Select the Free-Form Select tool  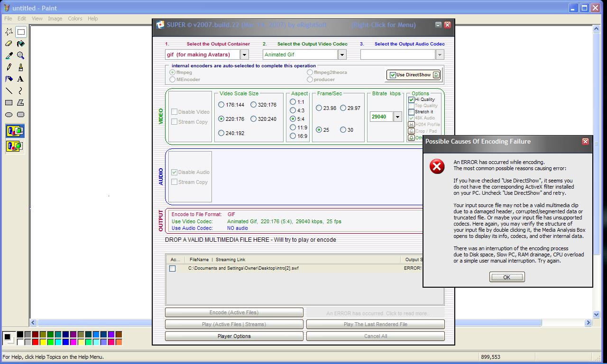[9, 32]
